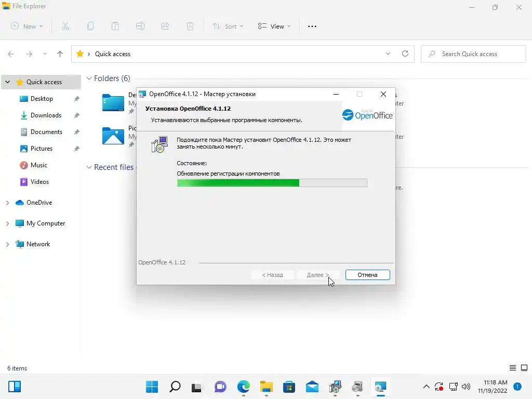Viewport: 532px width, 399px height.
Task: Click the Search Quick access field
Action: [473, 54]
